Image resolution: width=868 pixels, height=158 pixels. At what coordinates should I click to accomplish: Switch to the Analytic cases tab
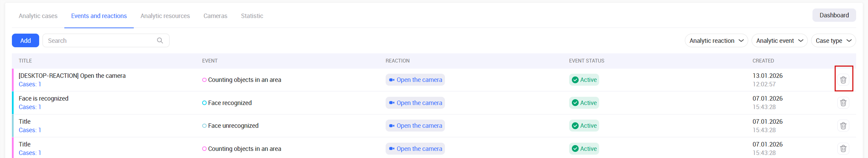[38, 16]
